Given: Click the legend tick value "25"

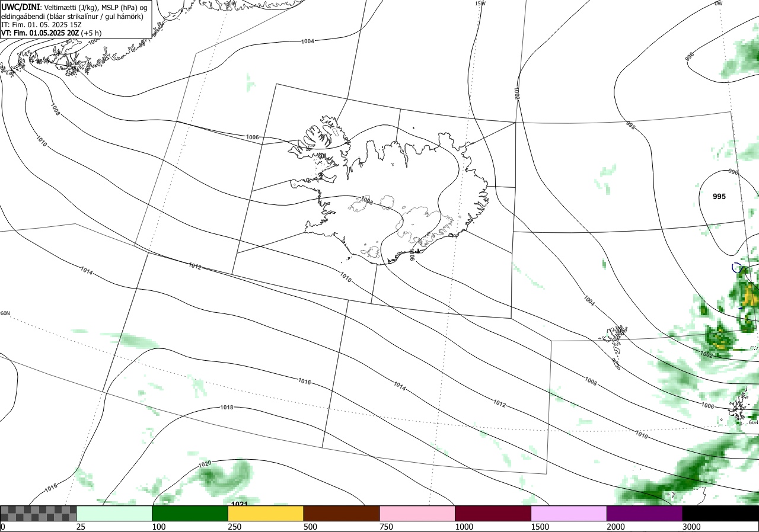Looking at the screenshot, I should [81, 527].
